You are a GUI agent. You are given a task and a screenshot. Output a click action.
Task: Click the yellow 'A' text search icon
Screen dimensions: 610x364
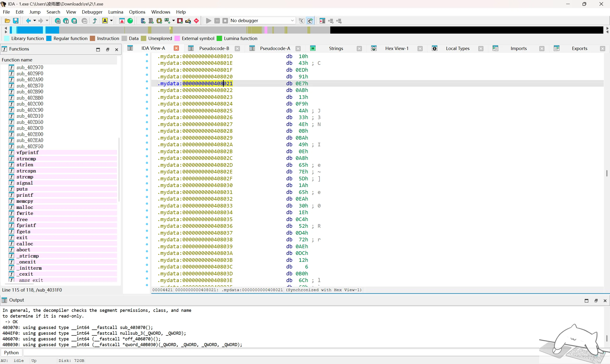click(x=105, y=21)
